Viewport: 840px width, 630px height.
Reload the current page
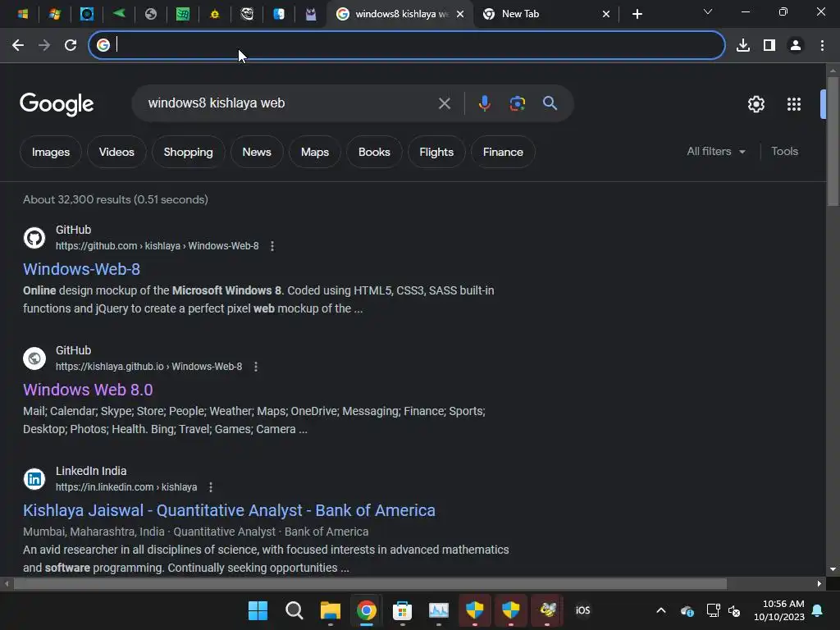[71, 45]
